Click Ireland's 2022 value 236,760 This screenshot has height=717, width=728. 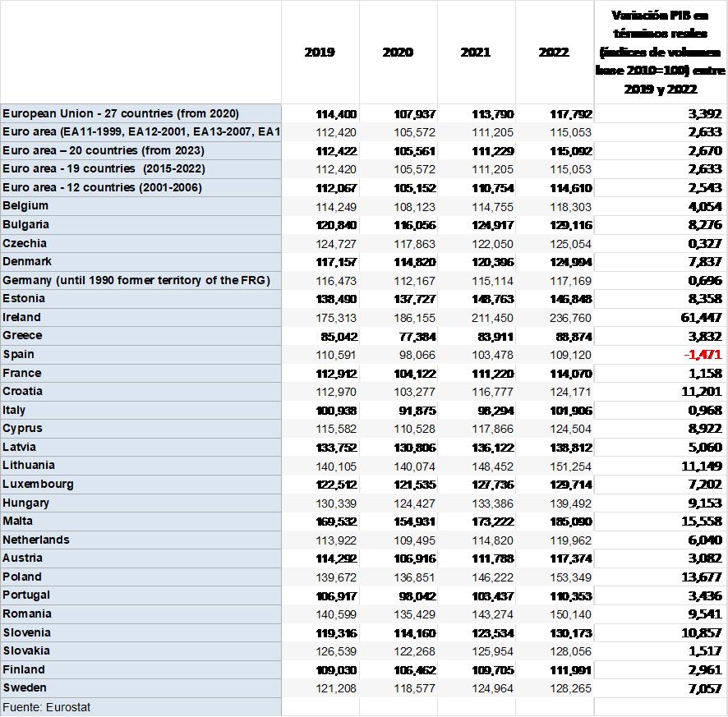pyautogui.click(x=571, y=318)
